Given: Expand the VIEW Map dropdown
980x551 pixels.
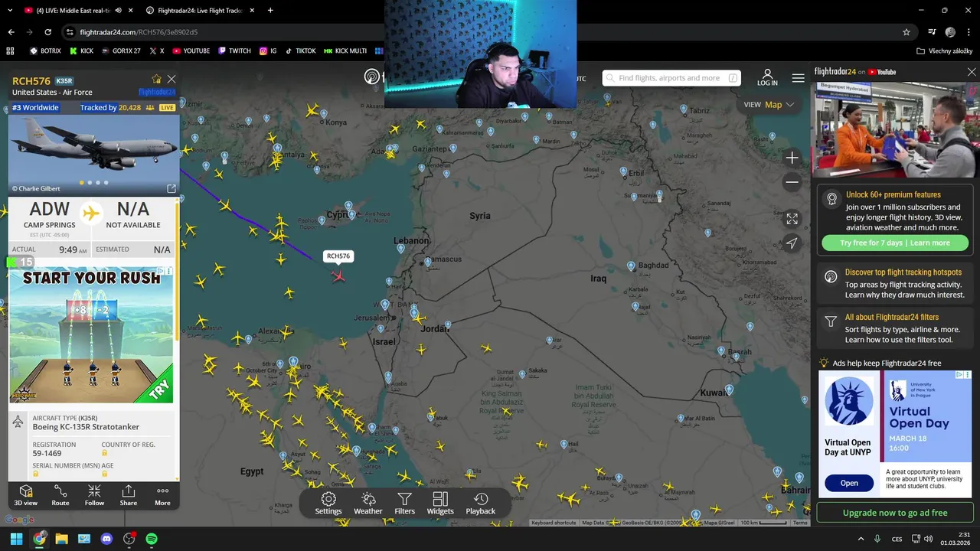Looking at the screenshot, I should pyautogui.click(x=769, y=105).
